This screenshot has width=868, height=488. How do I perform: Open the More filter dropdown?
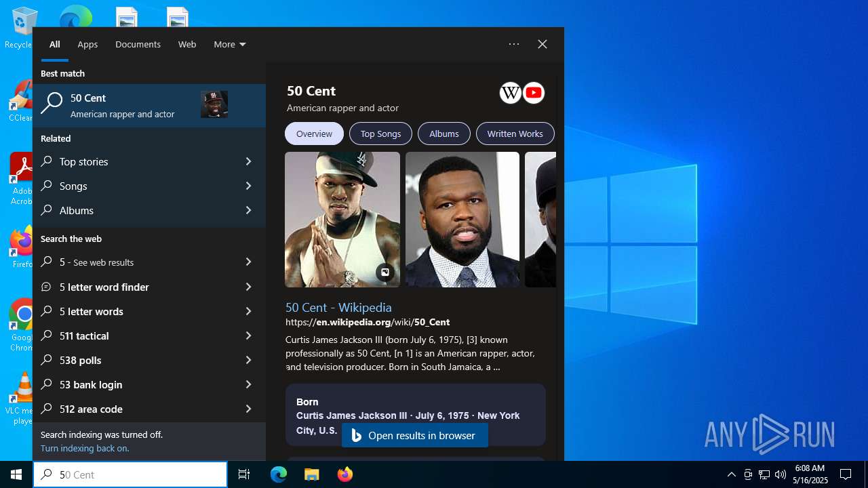tap(230, 44)
